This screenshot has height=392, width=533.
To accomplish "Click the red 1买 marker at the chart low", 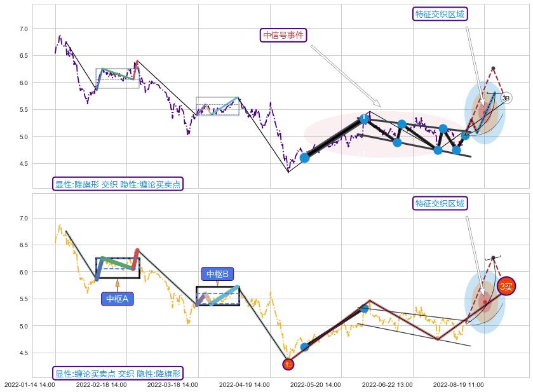I will click(x=288, y=364).
